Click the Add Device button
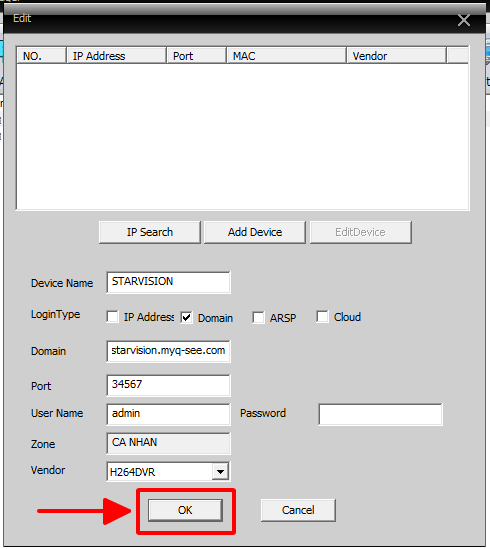Image resolution: width=490 pixels, height=549 pixels. point(255,232)
